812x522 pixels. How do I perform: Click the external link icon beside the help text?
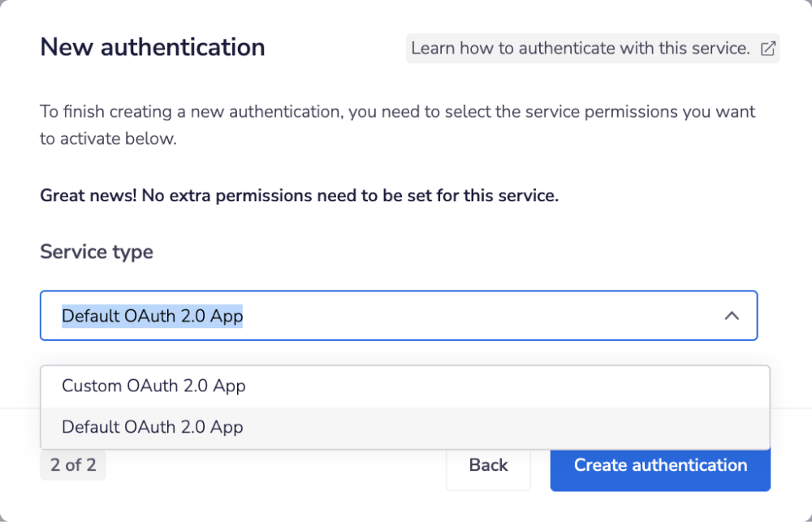coord(767,48)
